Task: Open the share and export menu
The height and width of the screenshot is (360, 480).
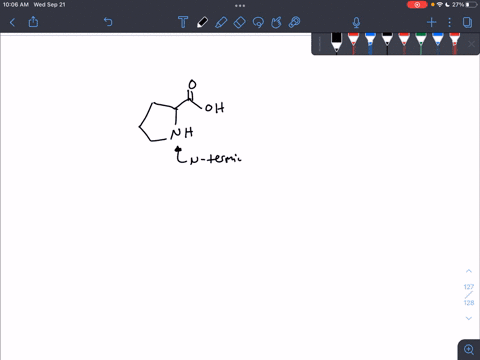Action: pos(33,22)
